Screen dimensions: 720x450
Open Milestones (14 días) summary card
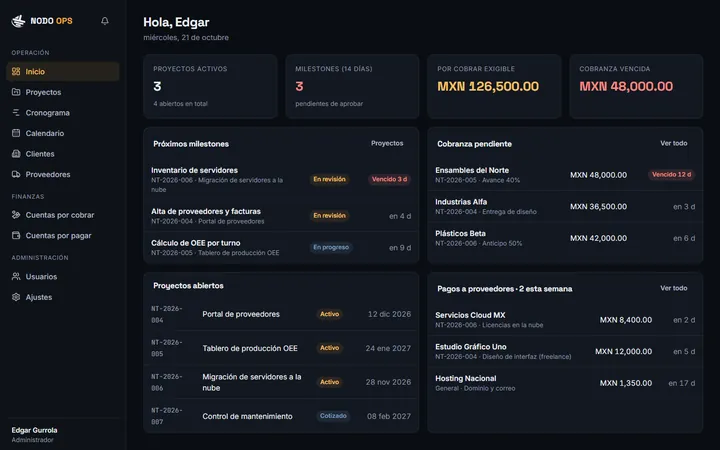click(352, 86)
